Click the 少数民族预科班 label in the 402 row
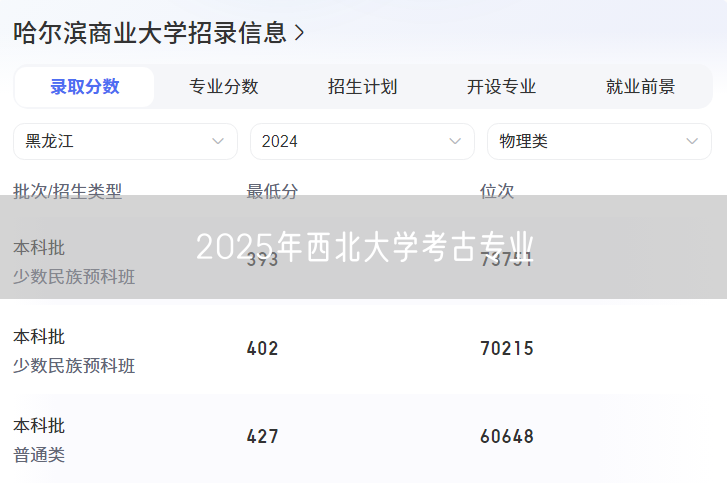The height and width of the screenshot is (494, 727). (74, 366)
